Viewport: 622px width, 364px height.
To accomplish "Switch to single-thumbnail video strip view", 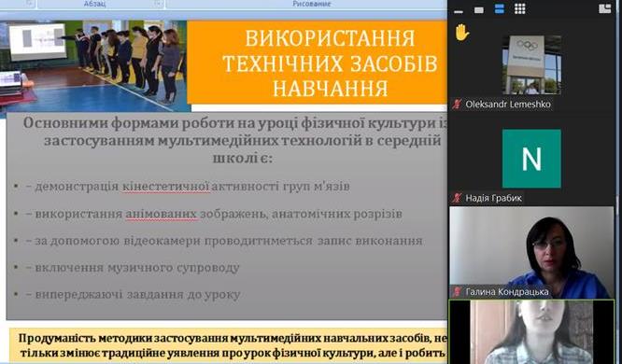I will click(x=479, y=10).
